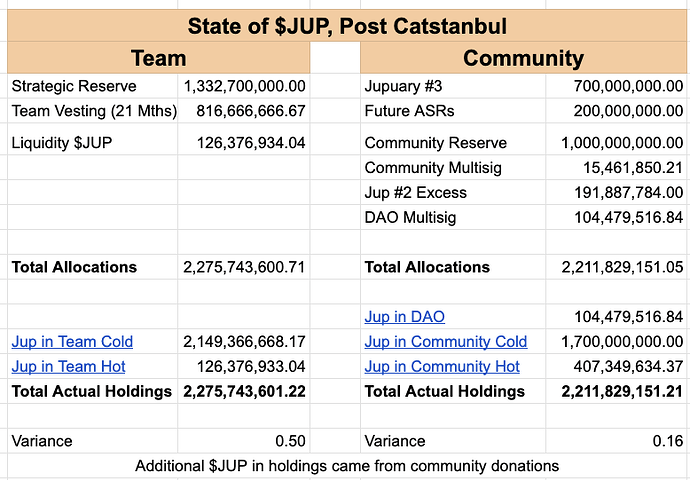Viewport: 690px width, 480px height.
Task: Select the title cell 'State of $JUP, Post Catstanbul'
Action: point(347,26)
